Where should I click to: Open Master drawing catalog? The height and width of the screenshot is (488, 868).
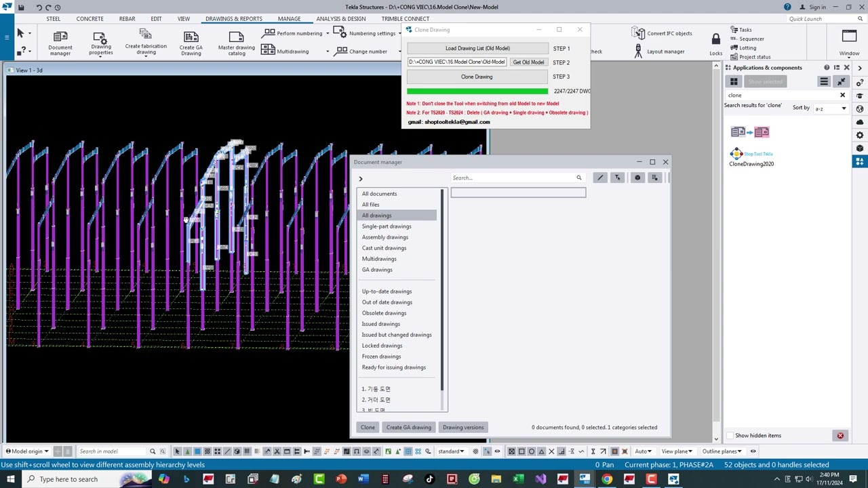pos(236,42)
